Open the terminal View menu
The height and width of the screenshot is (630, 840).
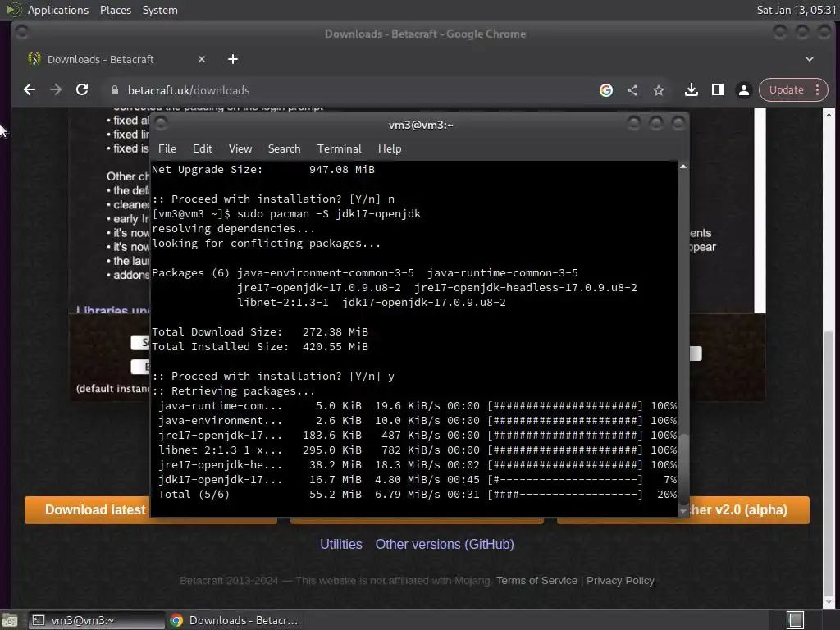(240, 148)
